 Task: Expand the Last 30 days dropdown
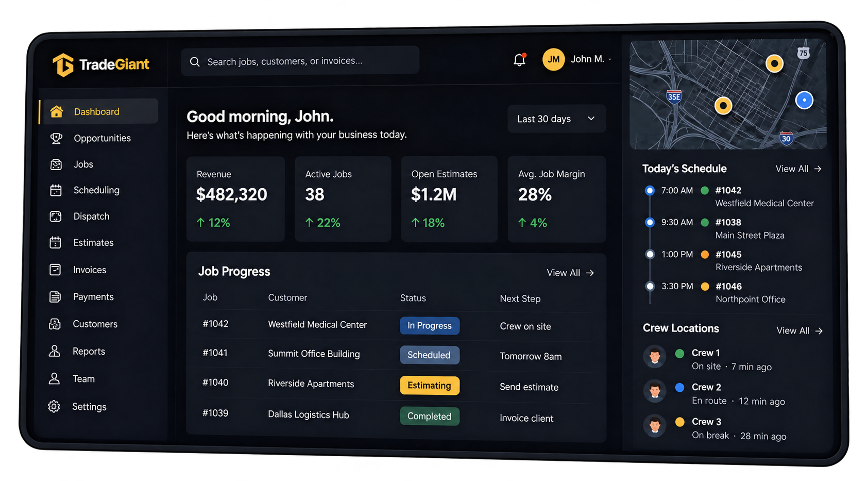point(556,119)
